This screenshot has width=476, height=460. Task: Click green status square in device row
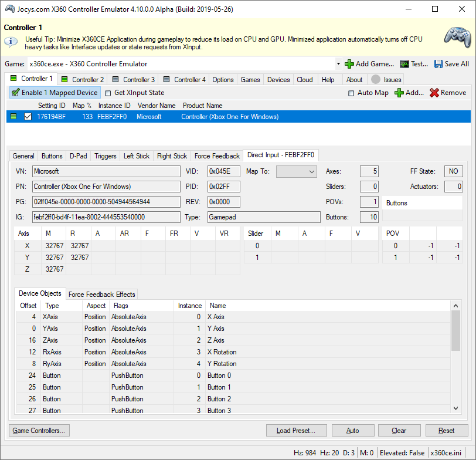[13, 116]
